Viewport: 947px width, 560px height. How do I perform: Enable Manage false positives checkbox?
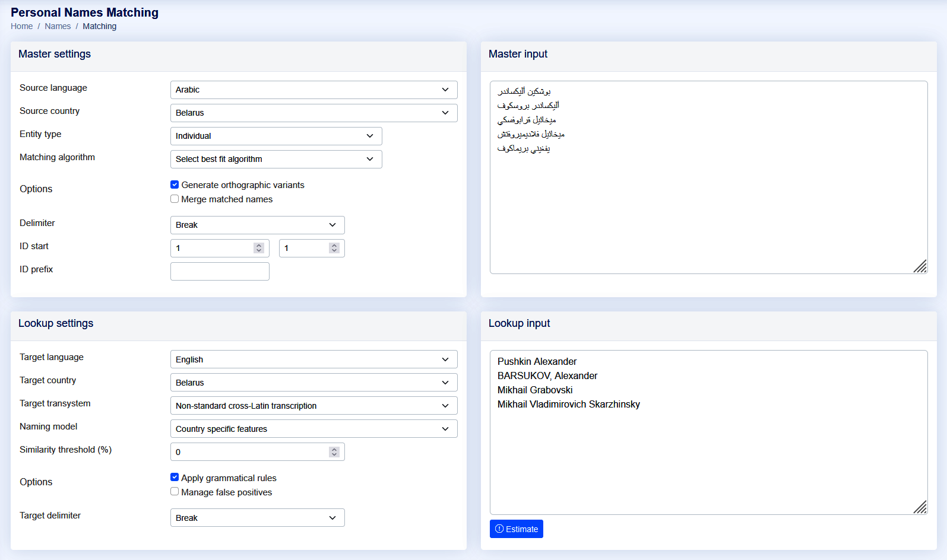(175, 491)
